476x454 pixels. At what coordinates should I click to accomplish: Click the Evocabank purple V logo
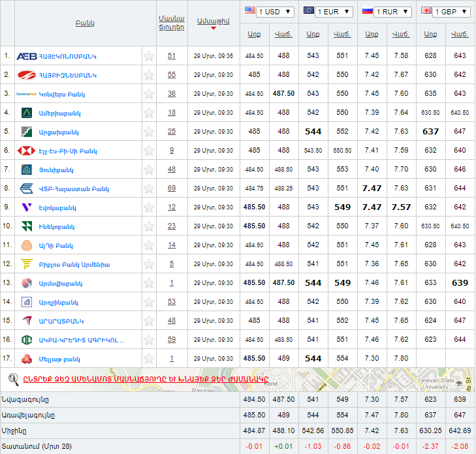[x=27, y=207]
